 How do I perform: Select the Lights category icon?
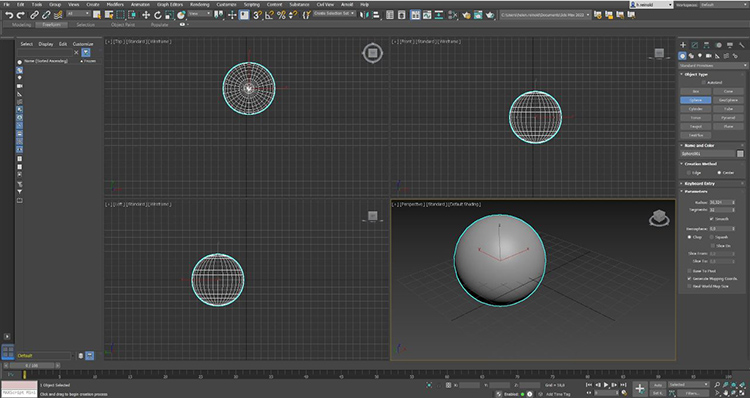[x=700, y=56]
